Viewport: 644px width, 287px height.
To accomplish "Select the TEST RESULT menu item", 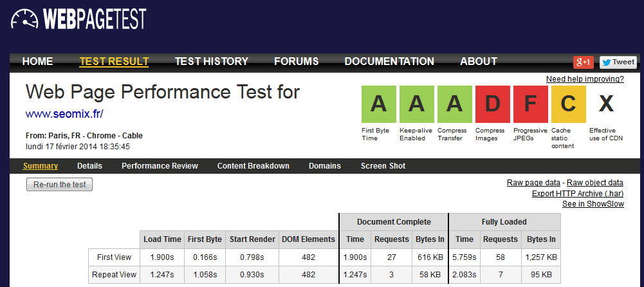I will coord(114,62).
